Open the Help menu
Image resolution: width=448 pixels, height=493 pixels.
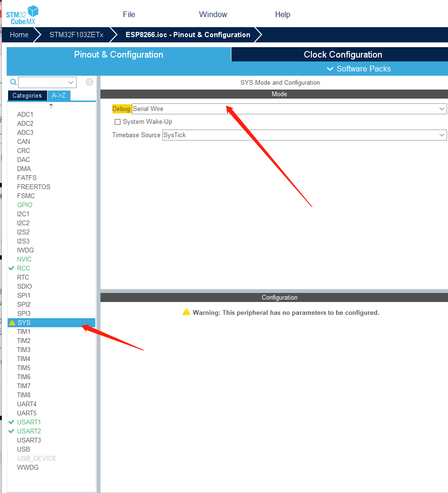[x=282, y=14]
